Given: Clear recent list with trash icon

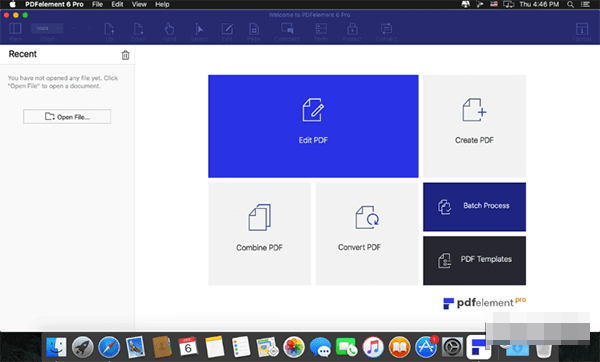Looking at the screenshot, I should (125, 55).
